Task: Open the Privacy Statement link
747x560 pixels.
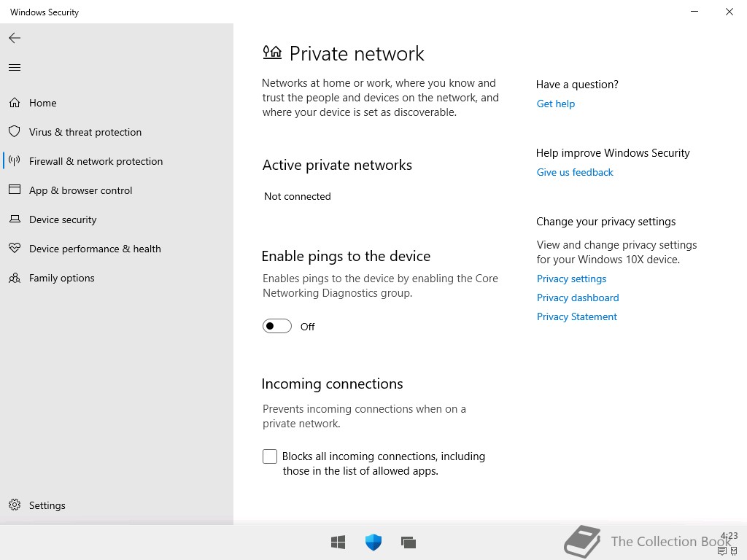Action: (576, 316)
